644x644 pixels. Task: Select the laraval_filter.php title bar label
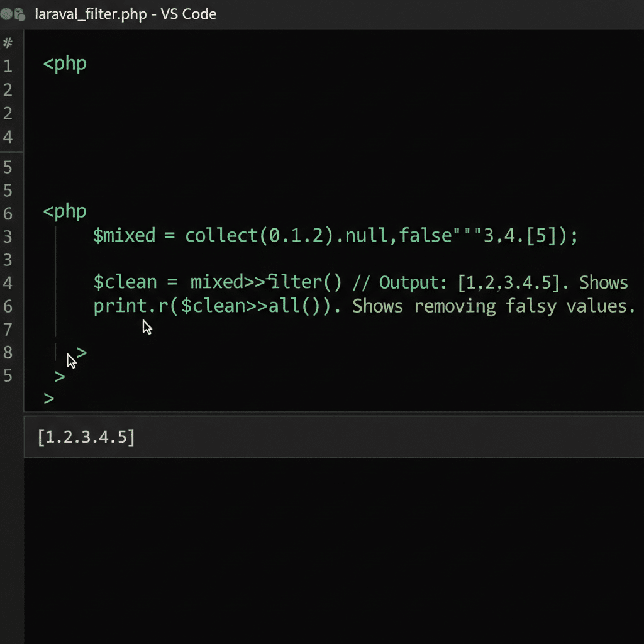click(89, 14)
